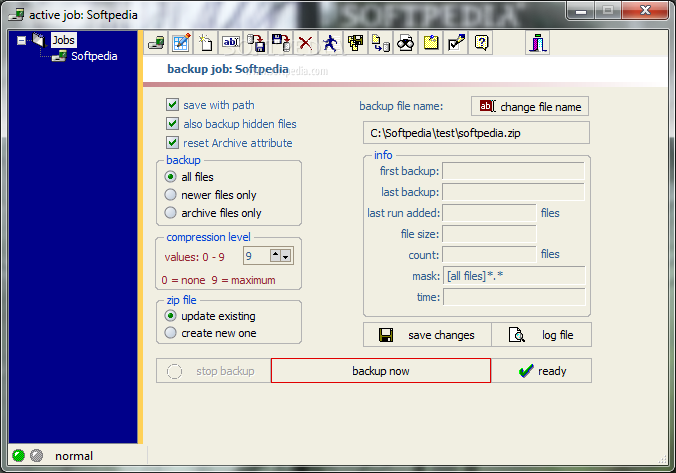676x473 pixels.
Task: Click the gray status light
Action: (37, 455)
